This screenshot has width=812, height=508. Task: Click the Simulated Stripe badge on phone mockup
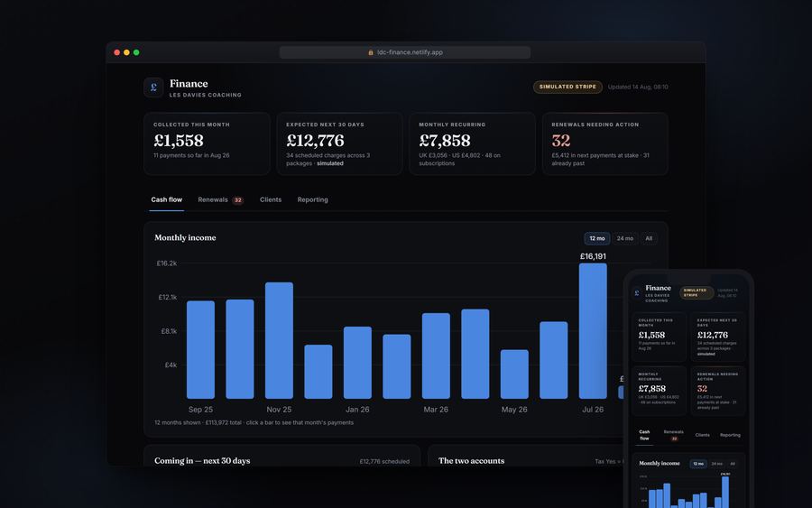pos(697,292)
